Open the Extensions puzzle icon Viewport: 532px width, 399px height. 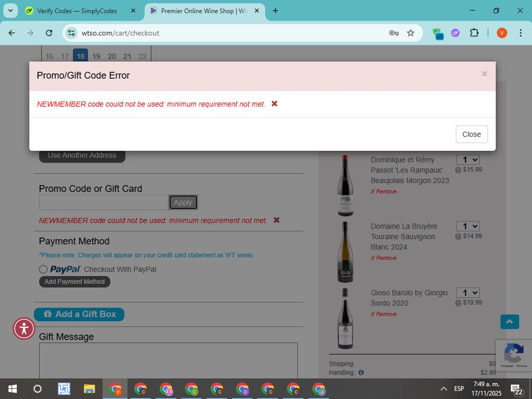point(474,33)
